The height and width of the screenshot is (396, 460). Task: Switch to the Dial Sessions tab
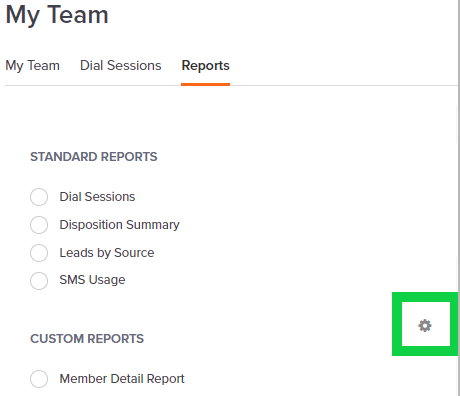tap(121, 66)
